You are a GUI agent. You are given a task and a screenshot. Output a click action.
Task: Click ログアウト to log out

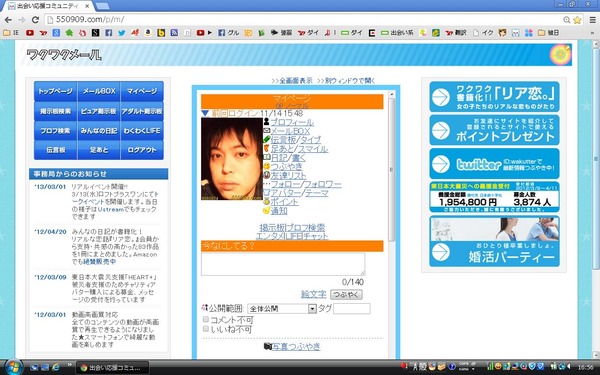click(142, 150)
